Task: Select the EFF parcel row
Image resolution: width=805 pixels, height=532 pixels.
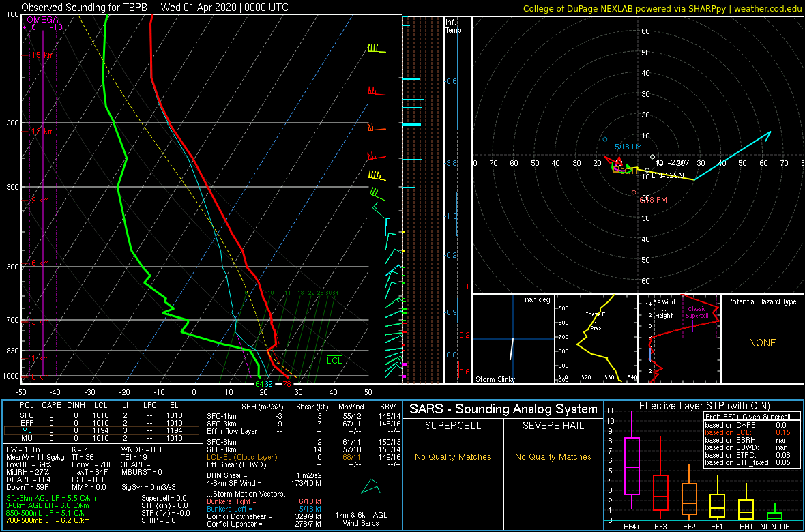Action: click(x=102, y=422)
